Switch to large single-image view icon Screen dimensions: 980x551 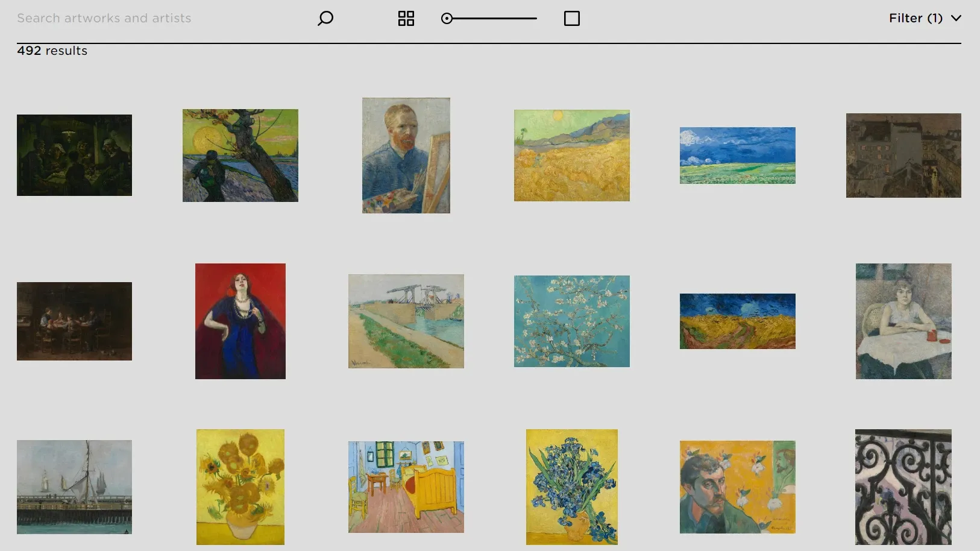[571, 19]
